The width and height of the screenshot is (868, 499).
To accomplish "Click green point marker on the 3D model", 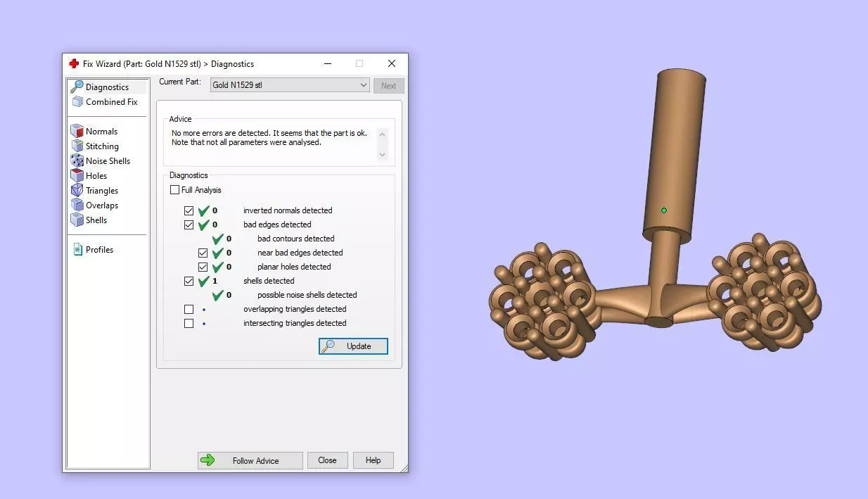I will tap(663, 210).
